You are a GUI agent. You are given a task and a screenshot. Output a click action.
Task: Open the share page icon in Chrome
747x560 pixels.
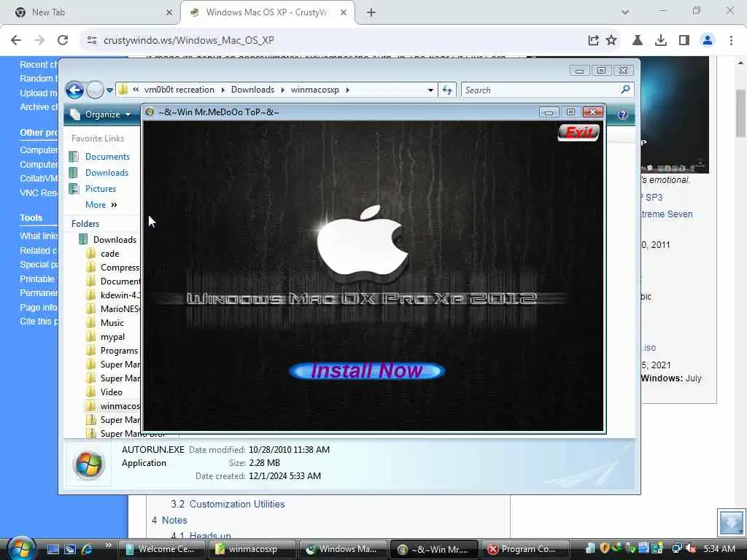click(x=593, y=41)
